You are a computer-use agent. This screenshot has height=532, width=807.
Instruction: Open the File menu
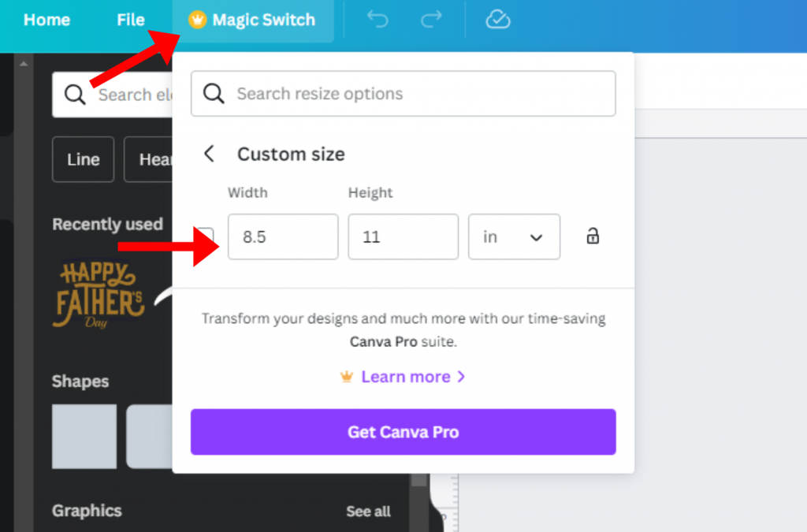point(130,20)
